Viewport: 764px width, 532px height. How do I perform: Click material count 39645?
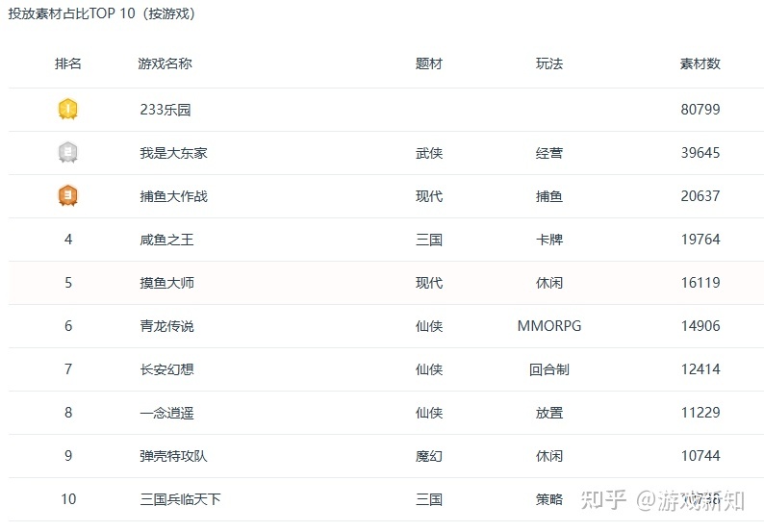(700, 153)
